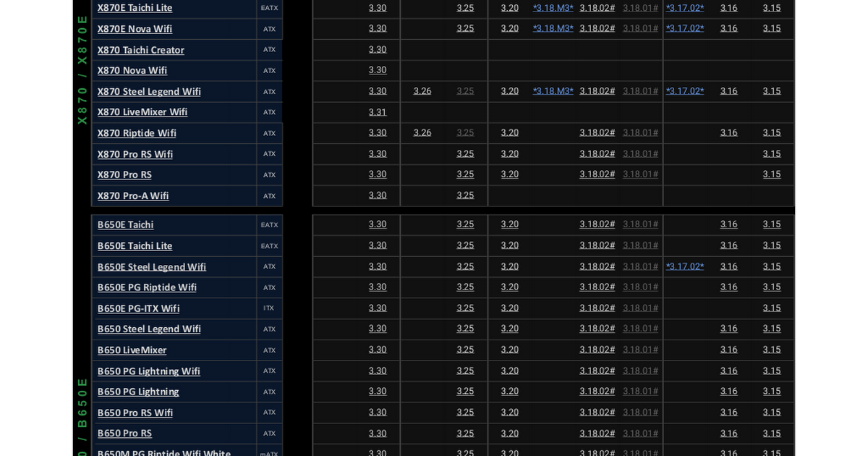This screenshot has height=456, width=868.
Task: Select the ATX cell for X870 LiveMixer Wifi
Action: tap(269, 112)
